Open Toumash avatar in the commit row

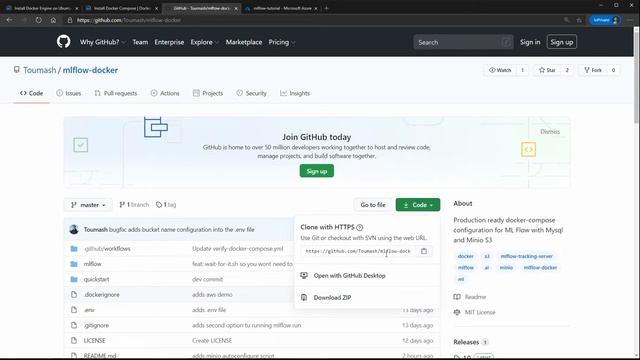[74, 229]
